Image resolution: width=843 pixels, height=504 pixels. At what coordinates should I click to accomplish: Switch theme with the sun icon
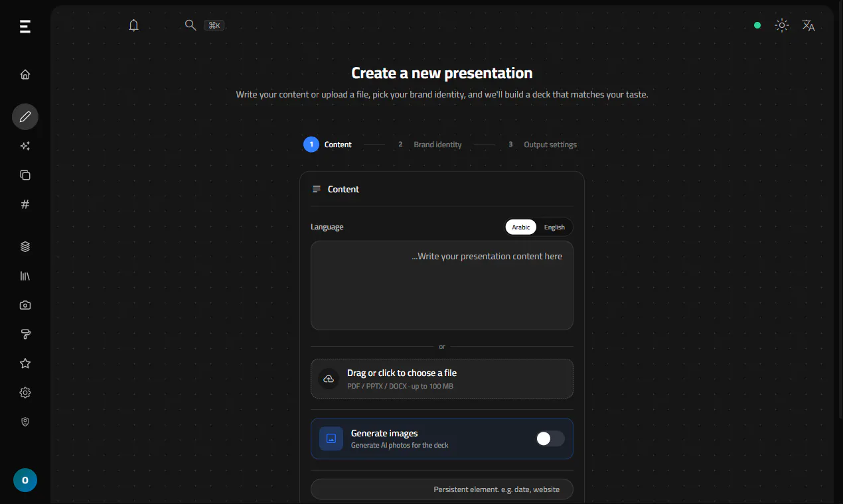pyautogui.click(x=782, y=25)
